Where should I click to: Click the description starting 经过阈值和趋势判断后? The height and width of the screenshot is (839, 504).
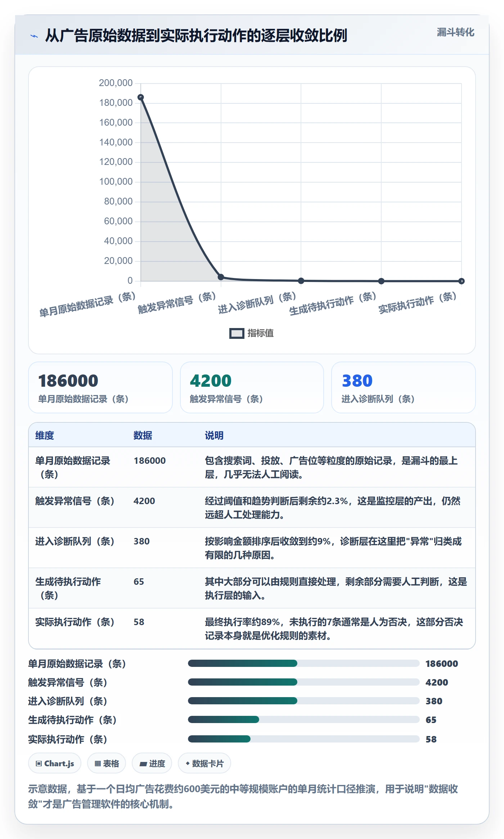333,508
